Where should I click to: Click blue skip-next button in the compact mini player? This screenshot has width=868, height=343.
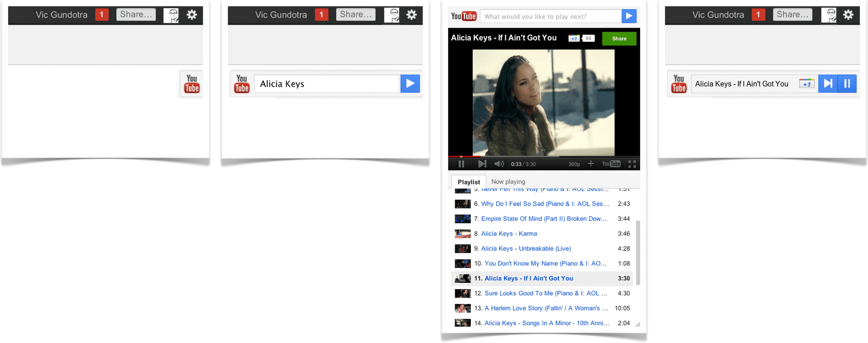[x=828, y=84]
